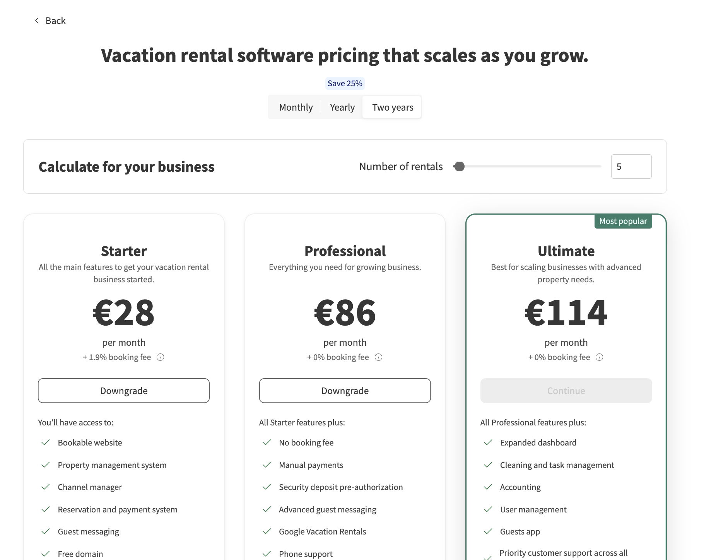Click the checkmark next to Phone support

267,554
